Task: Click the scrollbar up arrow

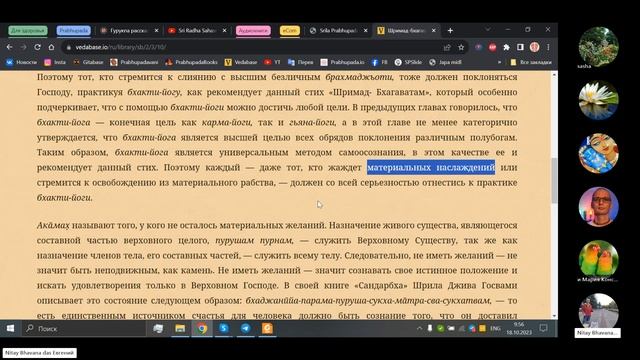Action: (x=554, y=75)
